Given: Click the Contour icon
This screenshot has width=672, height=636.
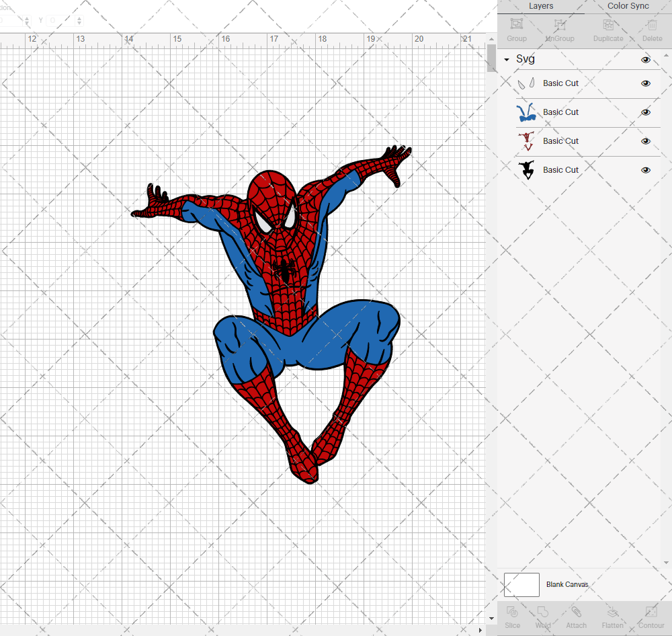Looking at the screenshot, I should (x=651, y=612).
